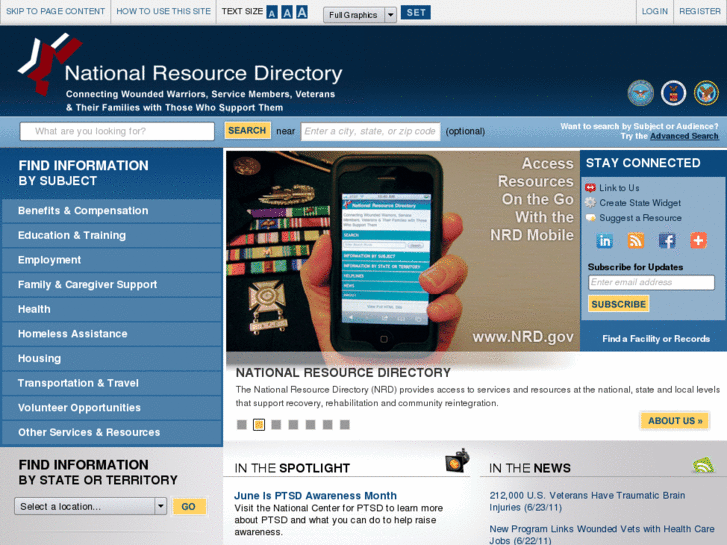Viewport: 727px width, 545px height.
Task: Click the Link to Us icon
Action: (x=590, y=188)
